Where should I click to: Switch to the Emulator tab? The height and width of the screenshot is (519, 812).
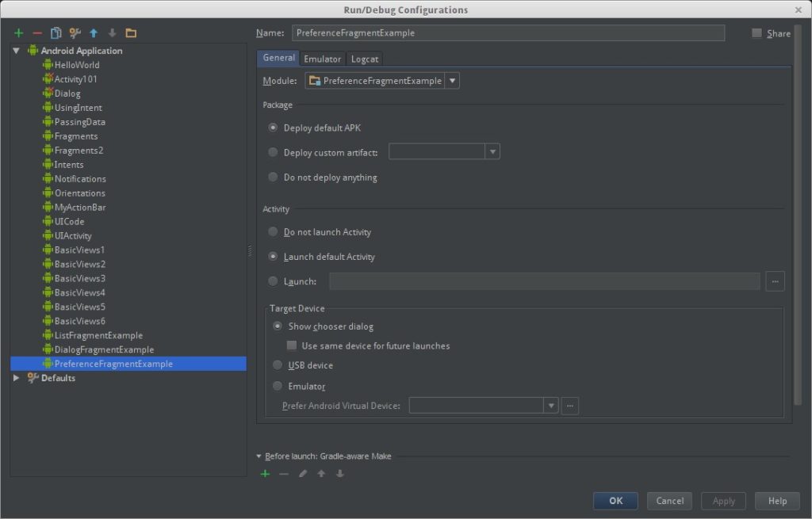[x=322, y=59]
